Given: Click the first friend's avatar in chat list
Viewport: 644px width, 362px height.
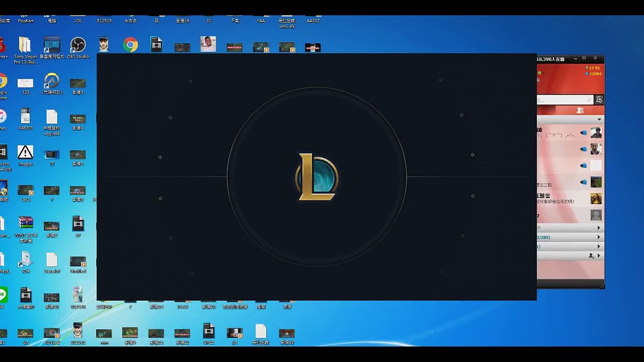Looking at the screenshot, I should [x=596, y=133].
